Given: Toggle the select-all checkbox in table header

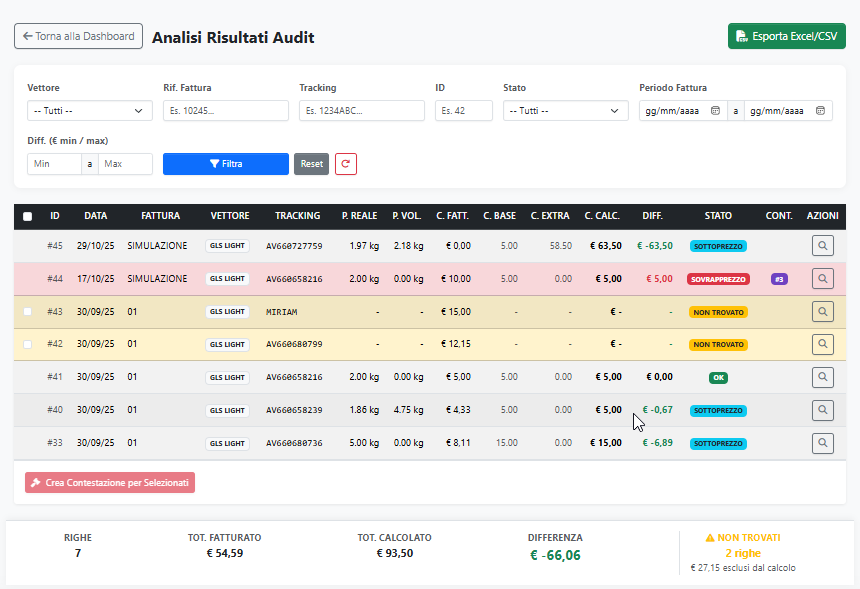Looking at the screenshot, I should tap(28, 216).
